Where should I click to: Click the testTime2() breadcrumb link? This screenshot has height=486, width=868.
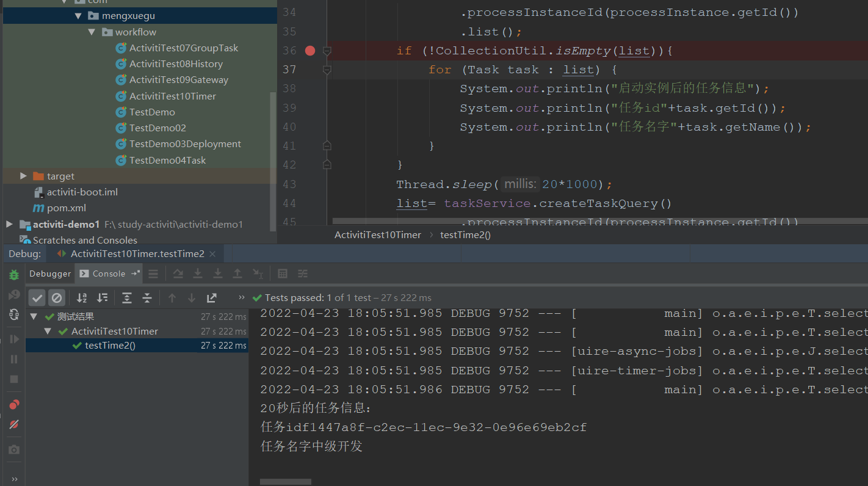pos(465,234)
